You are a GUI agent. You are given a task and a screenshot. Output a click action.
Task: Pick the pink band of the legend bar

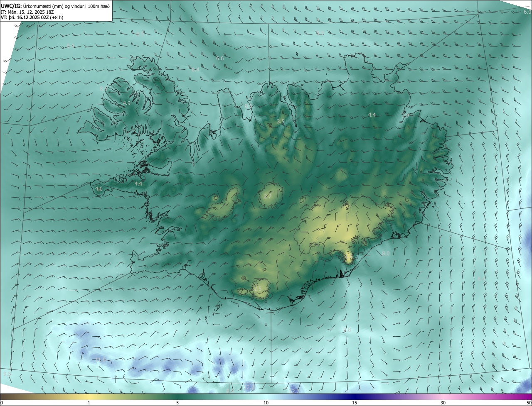click(x=443, y=396)
